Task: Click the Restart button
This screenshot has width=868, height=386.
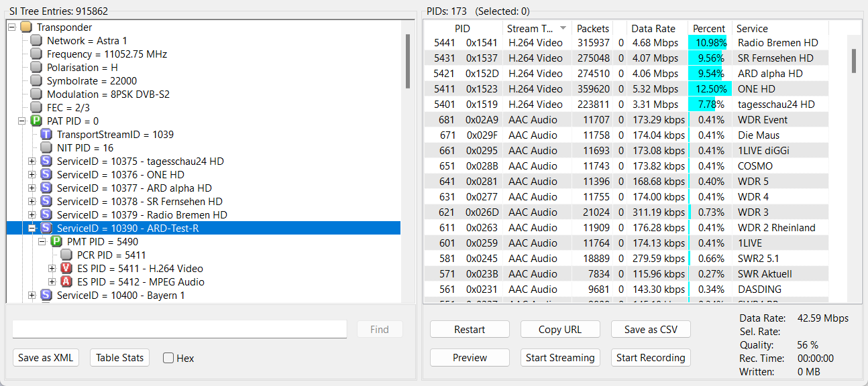Action: [x=470, y=330]
